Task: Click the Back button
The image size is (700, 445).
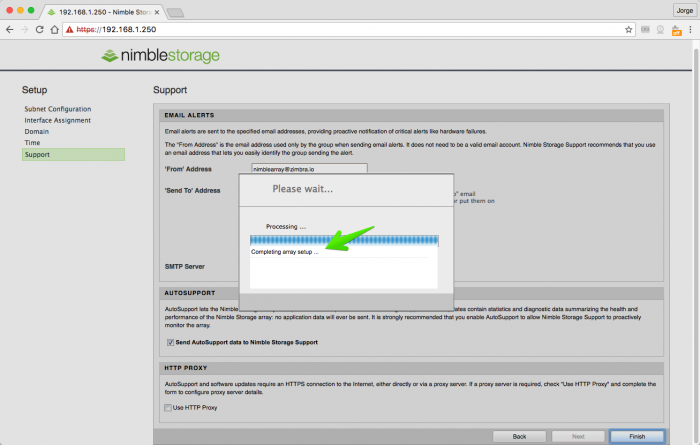Action: 519,436
